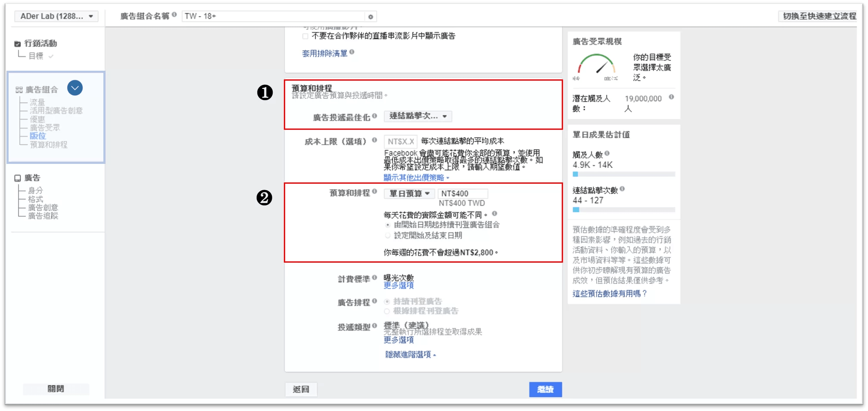Click the grid icon beside 廣告組合
Image resolution: width=868 pixels, height=411 pixels.
[18, 88]
